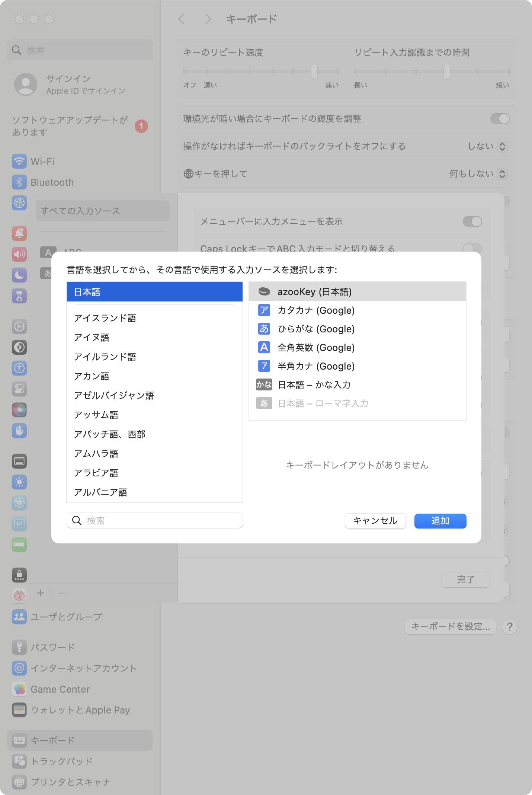Open Lock Screen icon in sidebar

[x=19, y=575]
